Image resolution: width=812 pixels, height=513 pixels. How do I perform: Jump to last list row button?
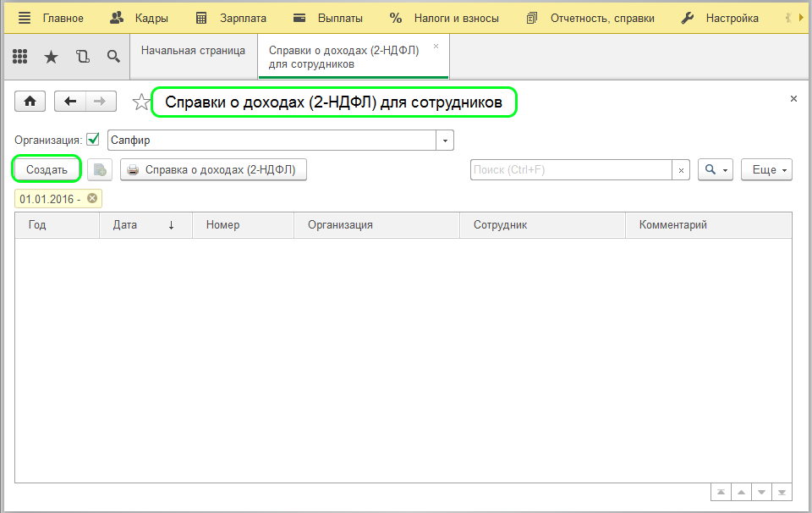[782, 493]
